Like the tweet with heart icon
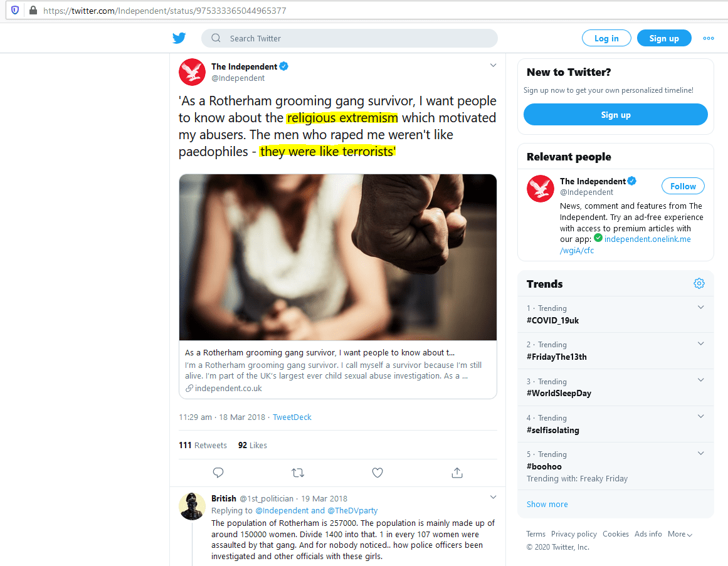The height and width of the screenshot is (566, 728). [x=377, y=473]
